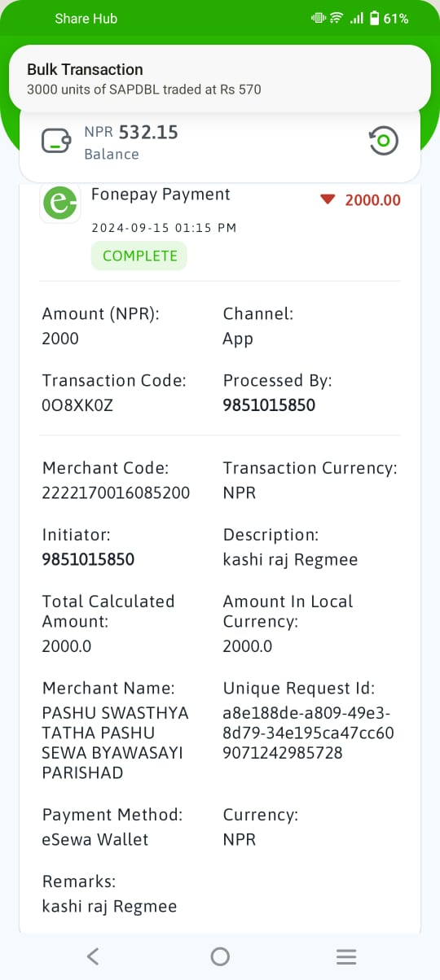Tap the Wi-Fi signal status icon
The width and height of the screenshot is (440, 980).
[337, 18]
